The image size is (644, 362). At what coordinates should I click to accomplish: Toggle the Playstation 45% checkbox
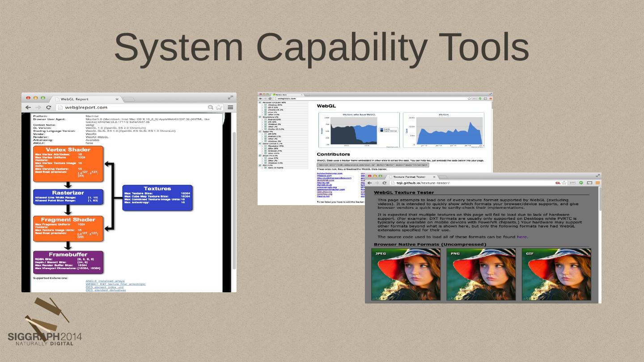(266, 146)
